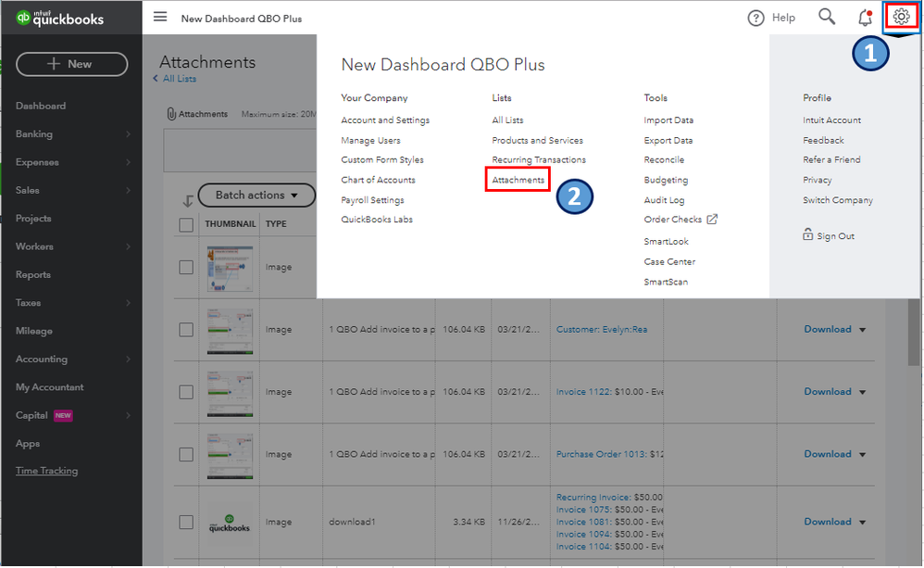
Task: Click Download for Customer: Evelyn:Rea row
Action: click(828, 329)
